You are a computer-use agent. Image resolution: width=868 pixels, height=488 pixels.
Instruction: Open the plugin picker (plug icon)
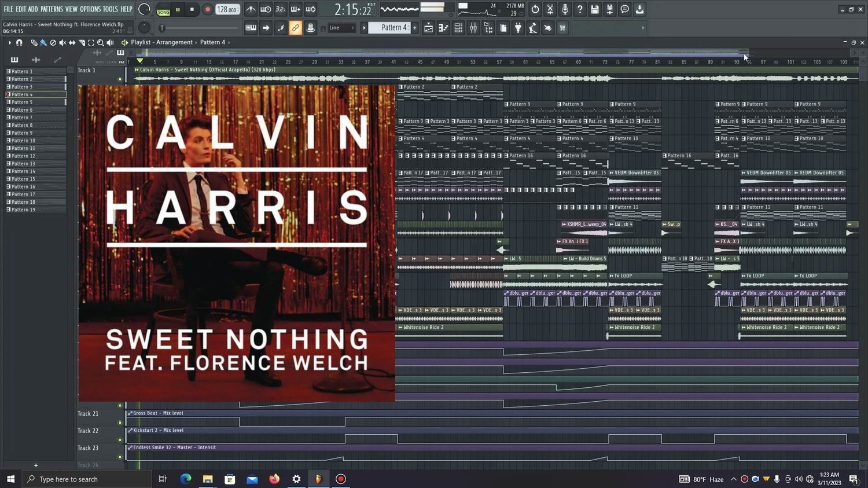coord(518,28)
